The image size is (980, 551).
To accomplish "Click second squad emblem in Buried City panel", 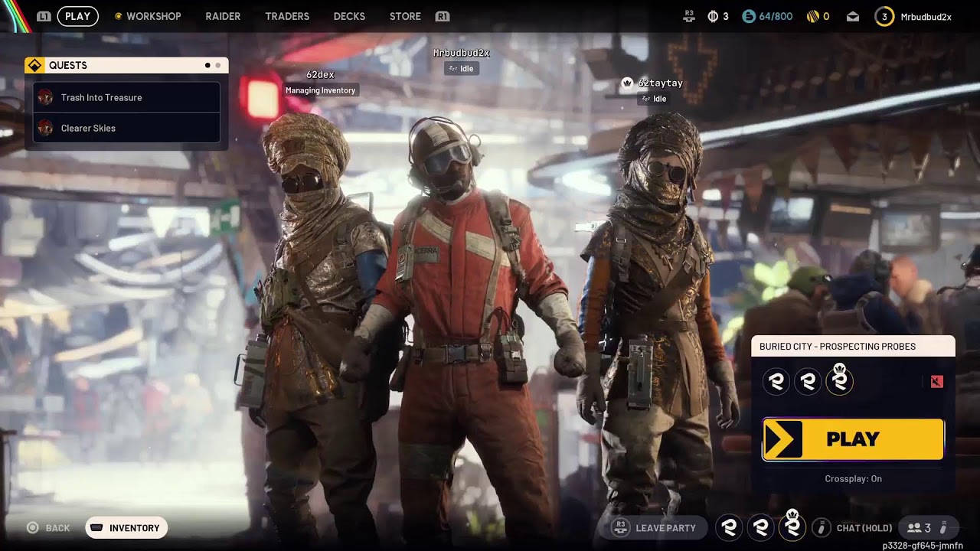I will pos(808,382).
